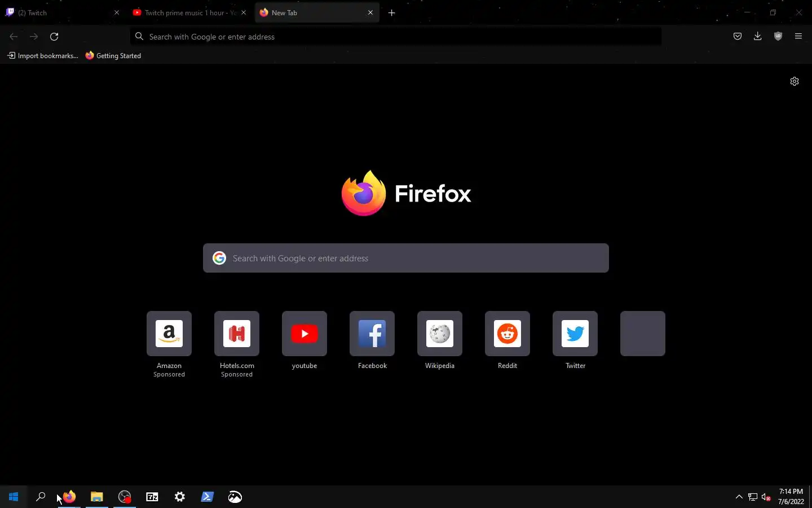Open the Downloads panel
Screen dimensions: 812x508
(758, 37)
